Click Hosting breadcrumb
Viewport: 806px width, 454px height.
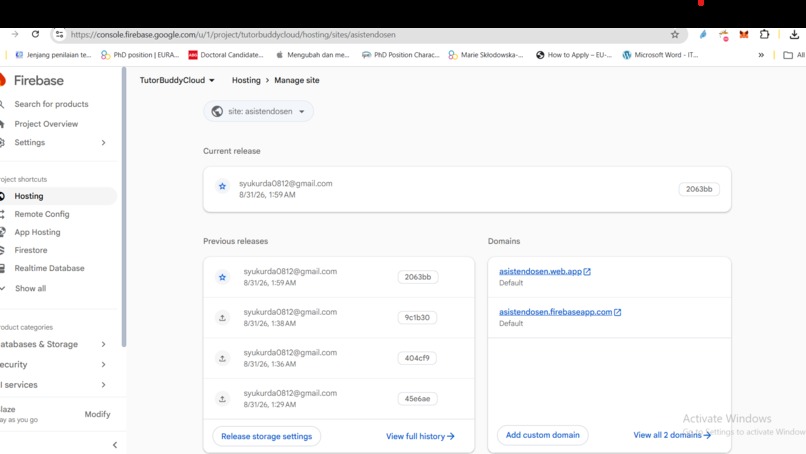click(x=246, y=80)
